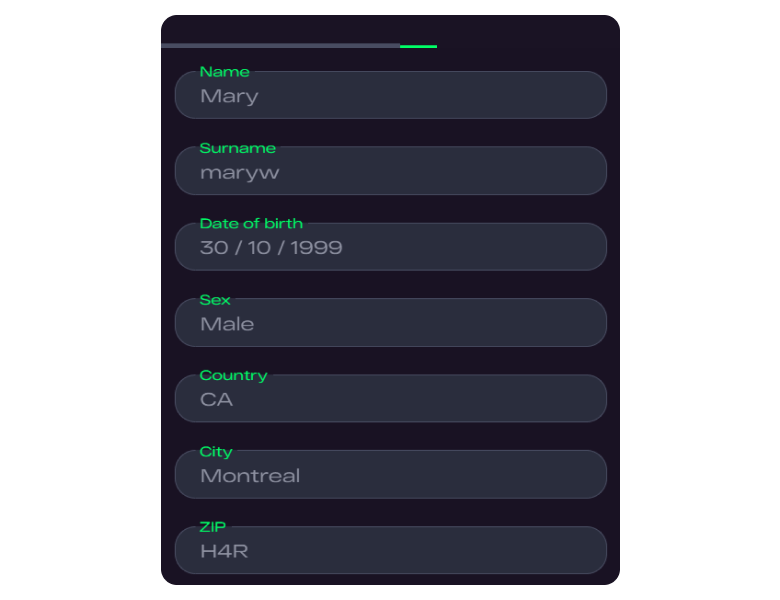Click the City field with Montreal
The width and height of the screenshot is (780, 600).
(x=390, y=475)
